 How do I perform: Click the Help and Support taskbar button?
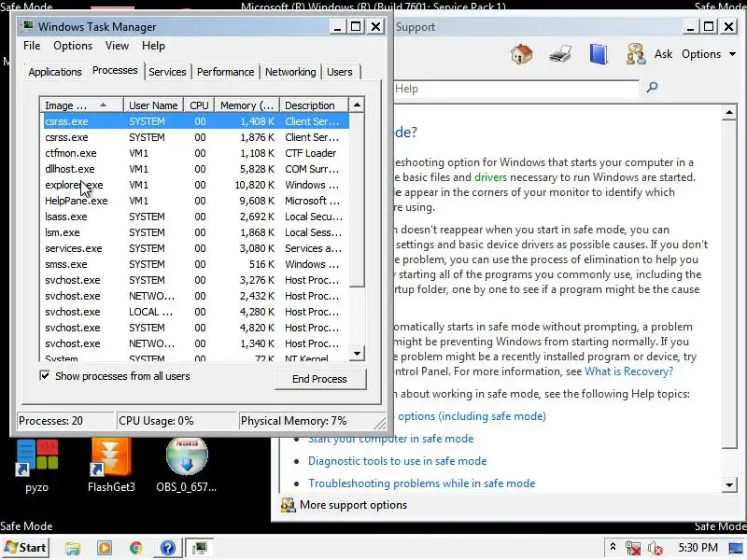[x=168, y=548]
